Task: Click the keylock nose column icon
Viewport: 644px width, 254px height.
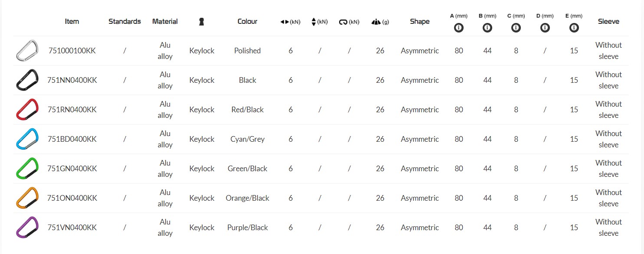Action: (202, 22)
